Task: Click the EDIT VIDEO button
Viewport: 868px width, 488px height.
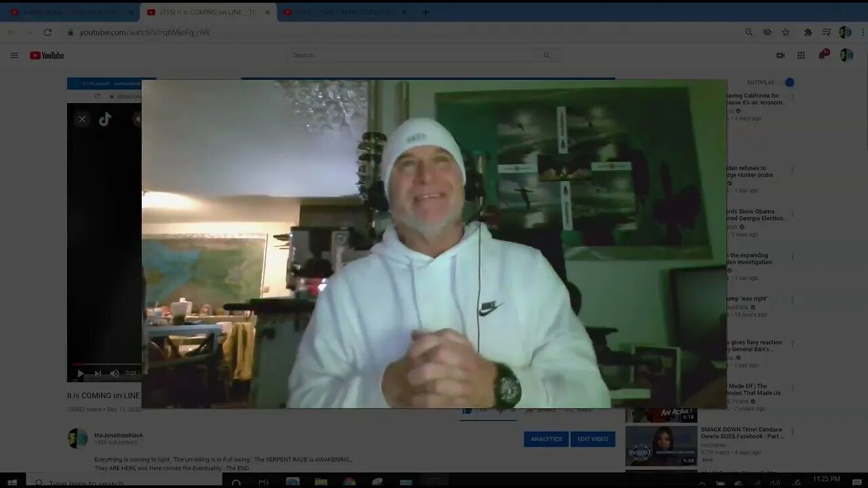Action: [x=593, y=439]
